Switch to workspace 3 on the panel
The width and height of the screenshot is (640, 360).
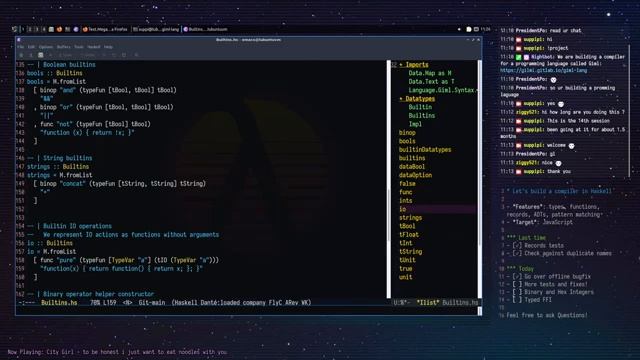pos(37,29)
